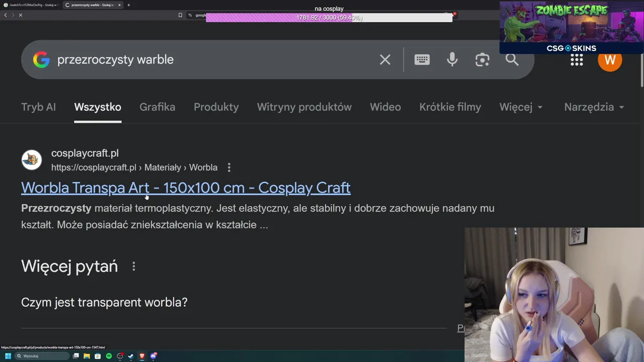Open options dots next to Więcej pytań
644x362 pixels.
tap(133, 266)
